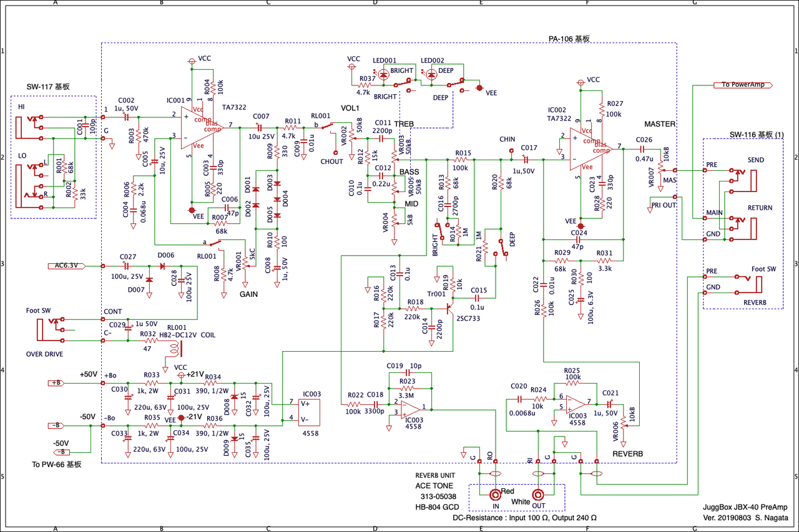Screen dimensions: 799x532
Task: Select the part number "313-05038"
Action: tap(439, 496)
